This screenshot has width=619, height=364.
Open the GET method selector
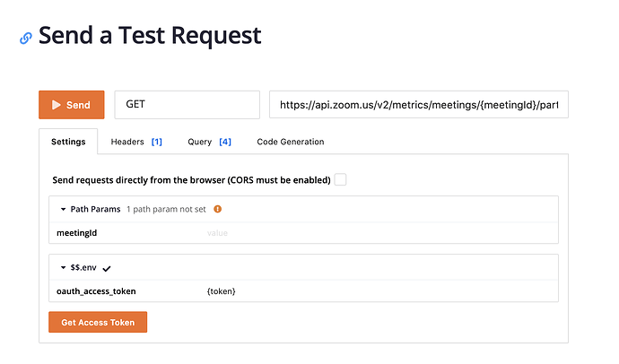187,105
